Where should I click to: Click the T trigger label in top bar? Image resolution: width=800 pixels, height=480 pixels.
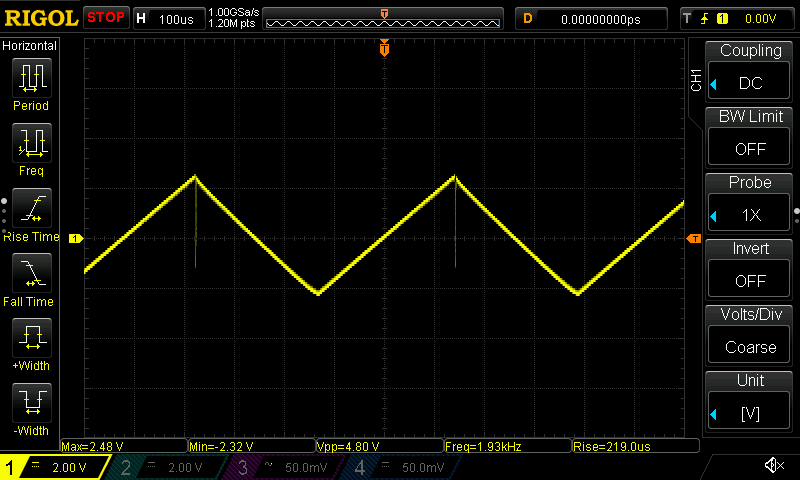(x=687, y=19)
